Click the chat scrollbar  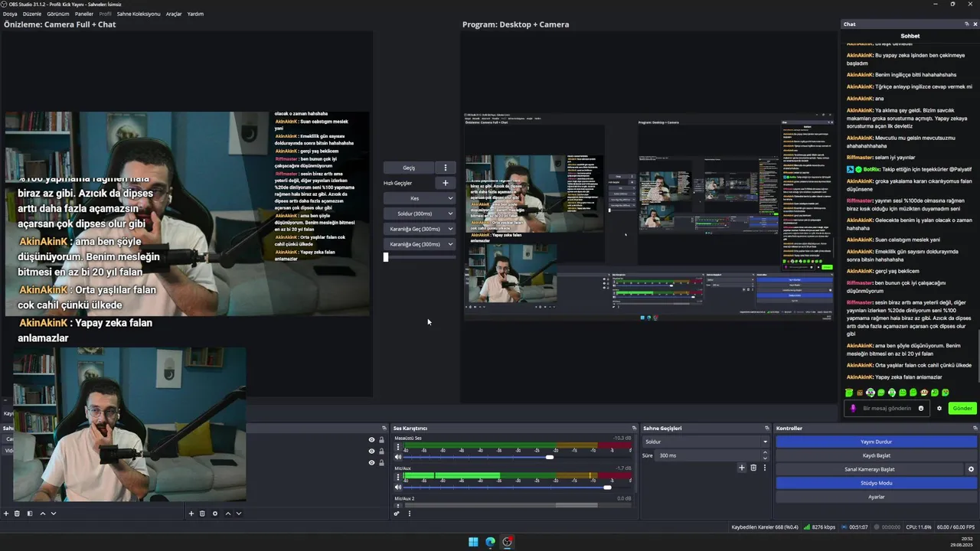(x=978, y=356)
